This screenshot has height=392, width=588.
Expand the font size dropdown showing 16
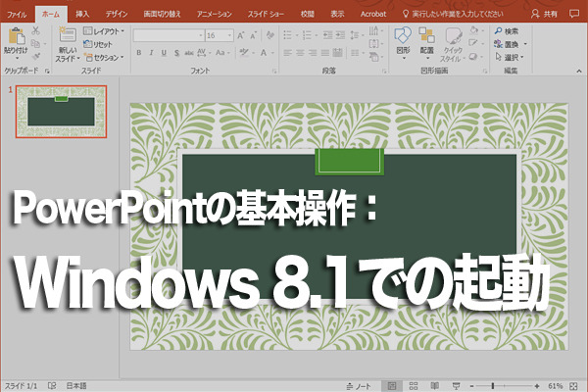pyautogui.click(x=229, y=35)
